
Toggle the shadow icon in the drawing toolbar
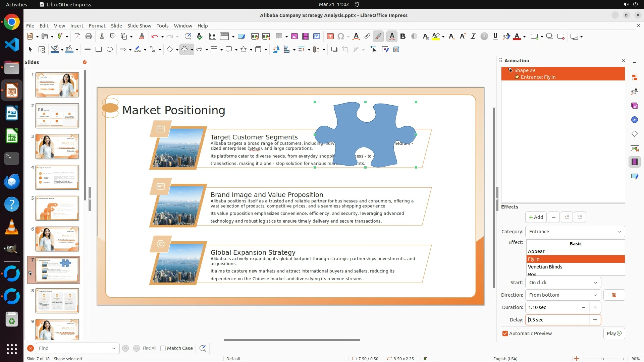[x=334, y=50]
